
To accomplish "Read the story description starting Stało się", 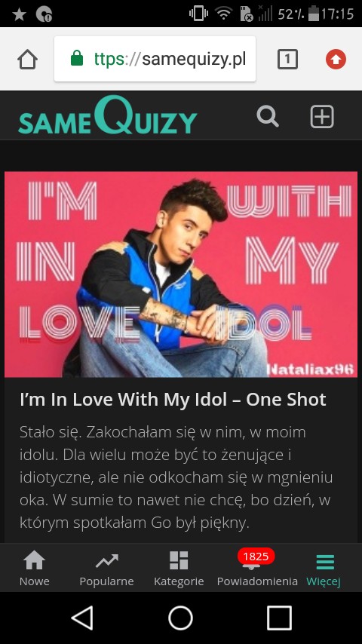I will coord(176,477).
